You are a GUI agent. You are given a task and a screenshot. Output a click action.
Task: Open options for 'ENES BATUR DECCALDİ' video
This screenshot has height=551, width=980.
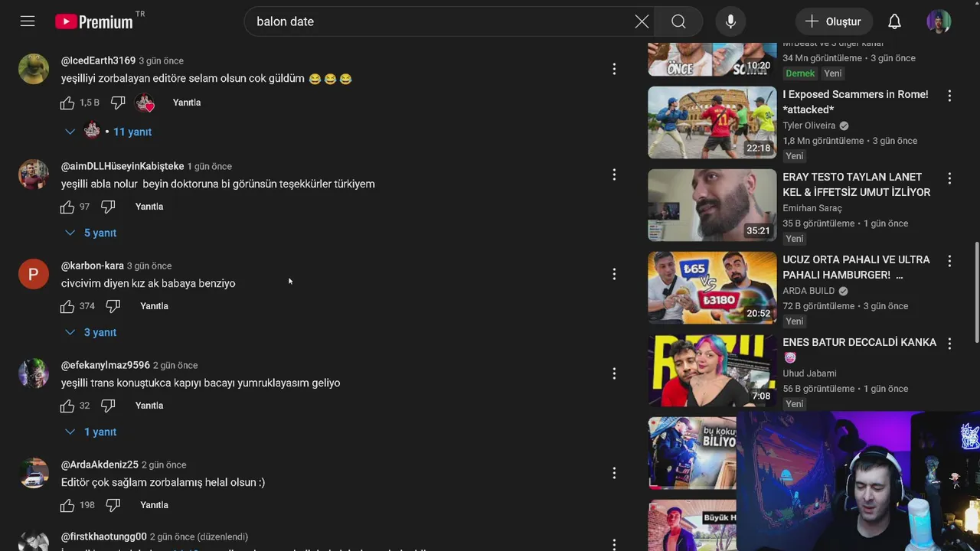[949, 344]
